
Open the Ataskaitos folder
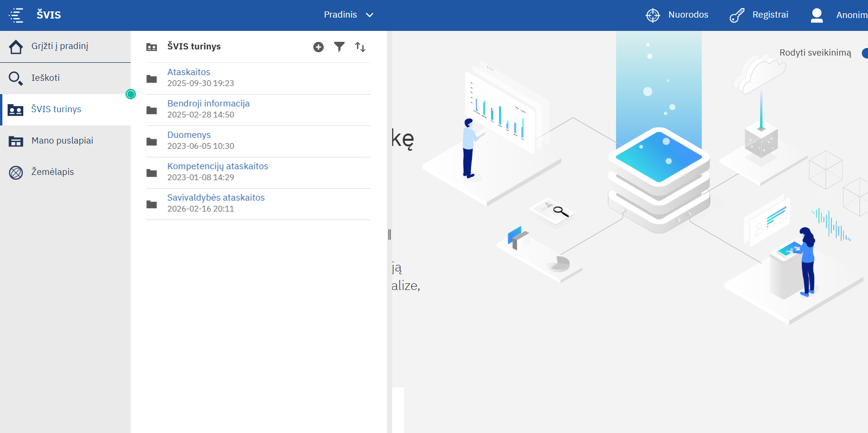(x=189, y=72)
